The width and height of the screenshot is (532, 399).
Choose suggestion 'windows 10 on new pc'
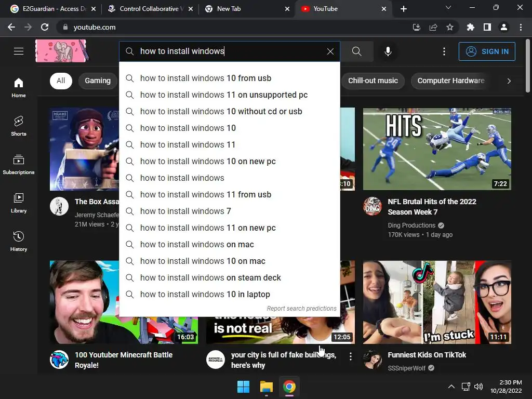229,161
